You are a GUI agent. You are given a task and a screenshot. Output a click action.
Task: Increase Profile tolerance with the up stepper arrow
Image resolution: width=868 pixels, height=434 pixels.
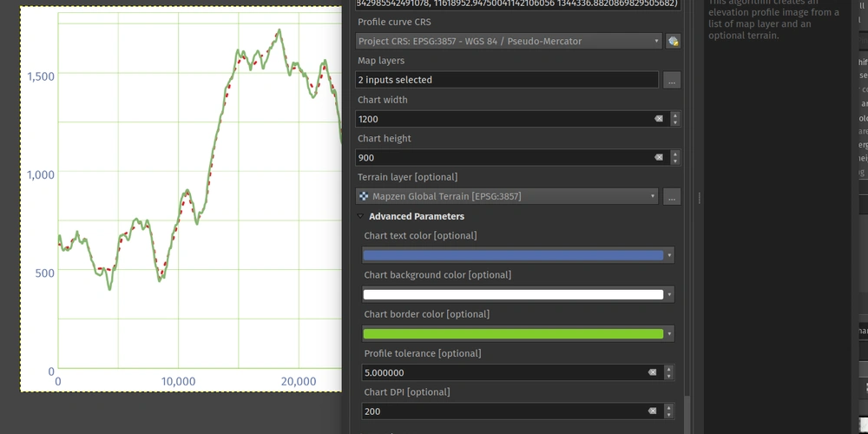pos(668,369)
